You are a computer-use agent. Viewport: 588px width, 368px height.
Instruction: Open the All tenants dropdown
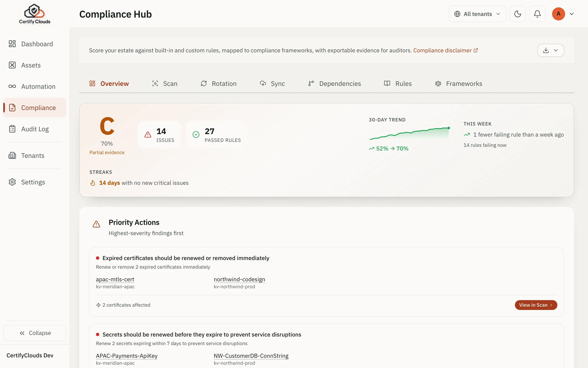pyautogui.click(x=477, y=14)
